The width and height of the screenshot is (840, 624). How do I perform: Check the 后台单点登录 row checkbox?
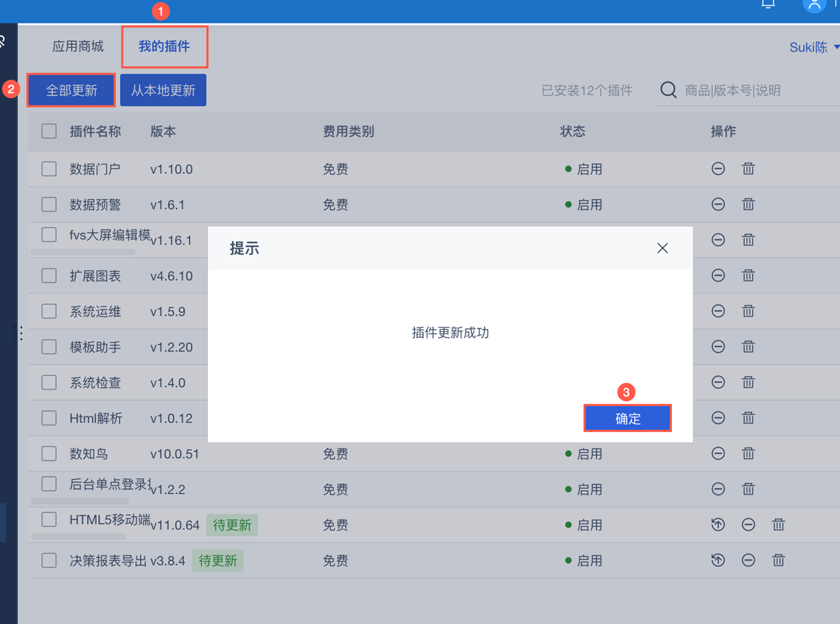(49, 484)
